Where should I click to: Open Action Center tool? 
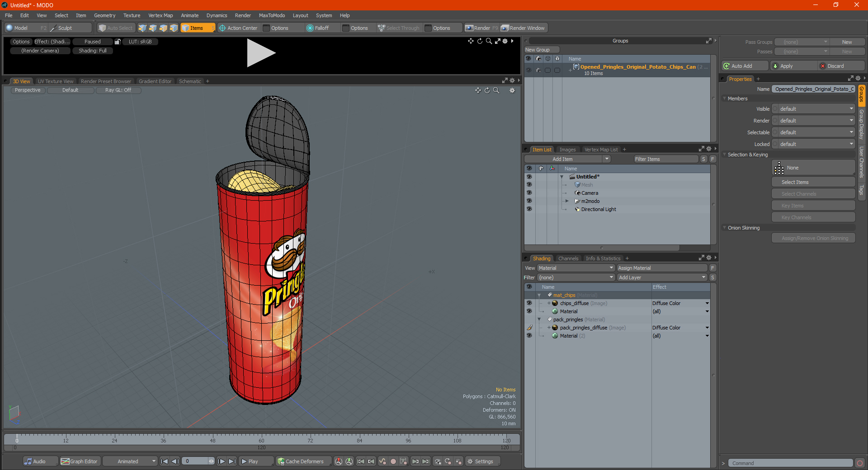tap(238, 28)
